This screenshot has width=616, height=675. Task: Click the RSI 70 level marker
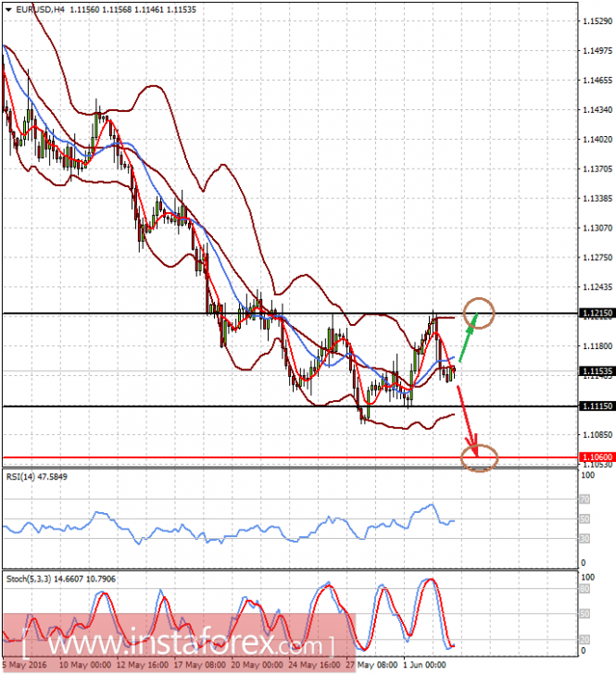[x=585, y=499]
